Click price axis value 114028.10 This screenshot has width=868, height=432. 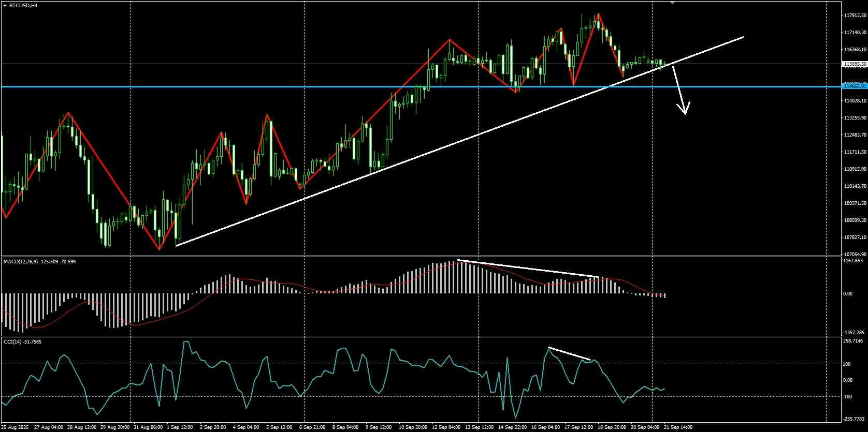(x=855, y=101)
